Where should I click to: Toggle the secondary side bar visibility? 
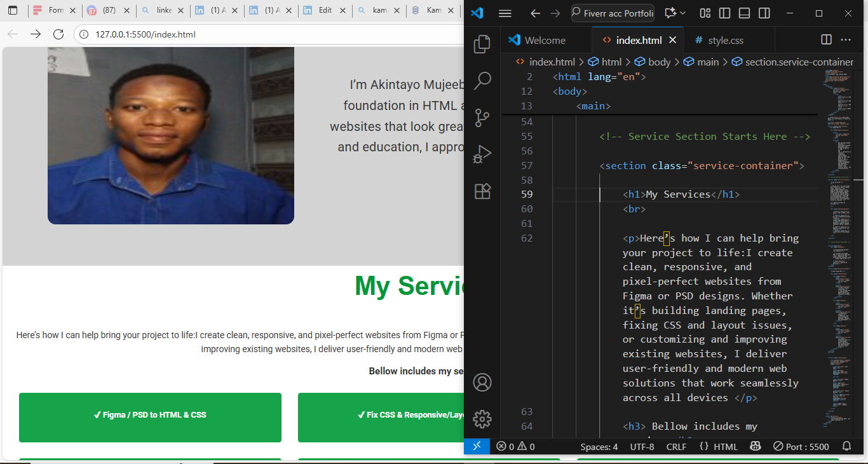(x=764, y=13)
